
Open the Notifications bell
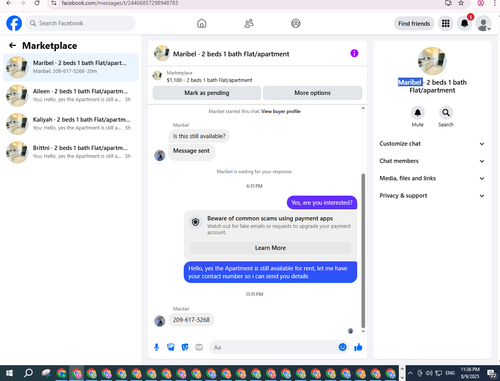[x=464, y=23]
